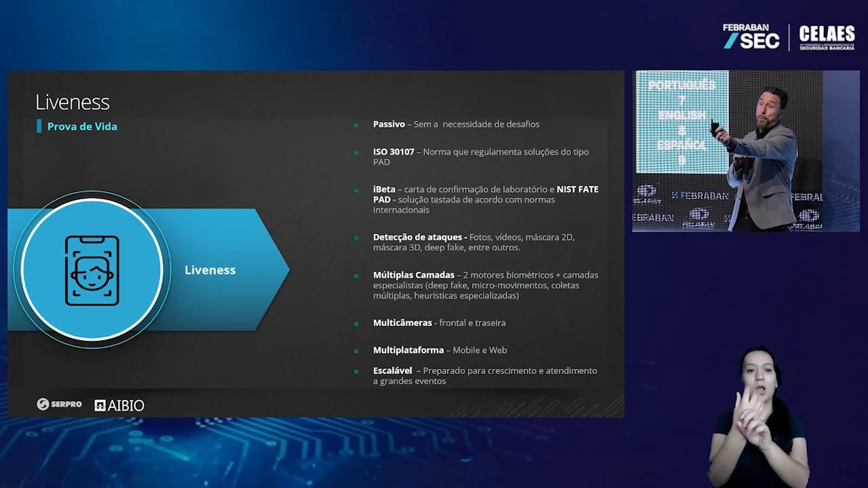Click the FEBRABAN SEC logo
The image size is (868, 488).
pyautogui.click(x=751, y=37)
